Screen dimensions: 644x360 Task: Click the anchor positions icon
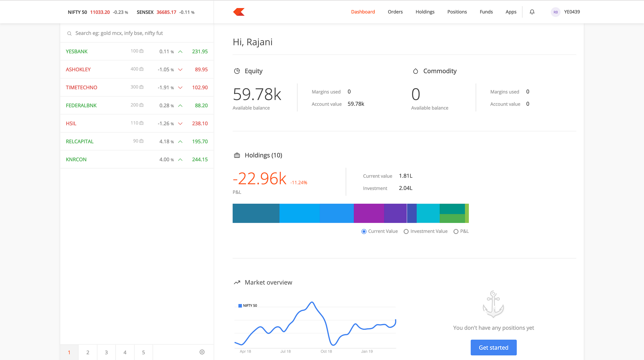click(x=493, y=304)
